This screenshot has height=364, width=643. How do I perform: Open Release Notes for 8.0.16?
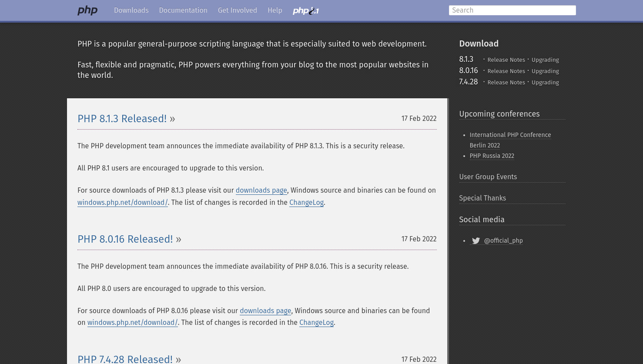506,71
